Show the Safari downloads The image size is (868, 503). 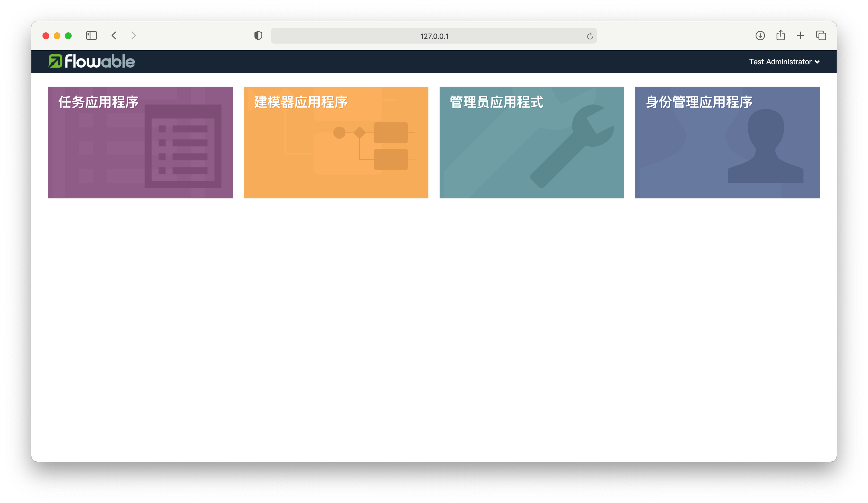coord(760,35)
